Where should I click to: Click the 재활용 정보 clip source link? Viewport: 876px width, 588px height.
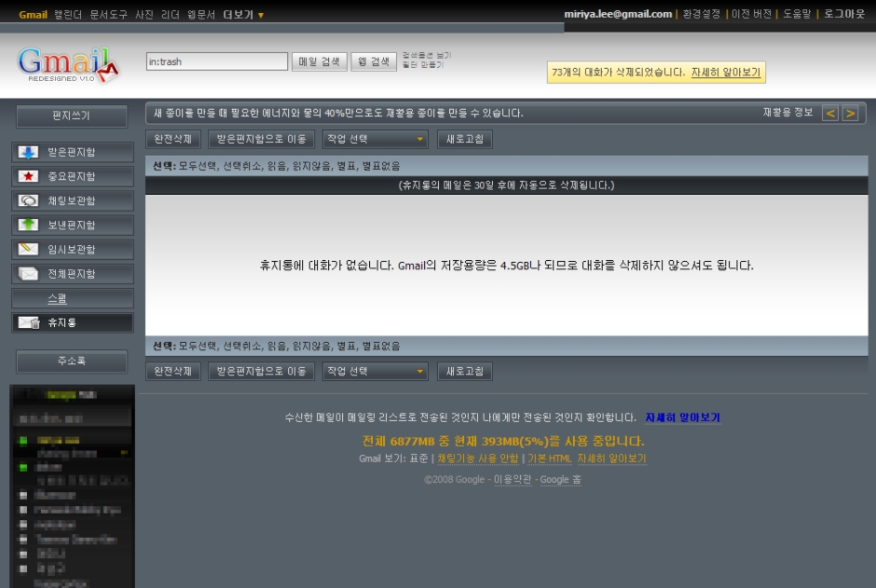787,112
